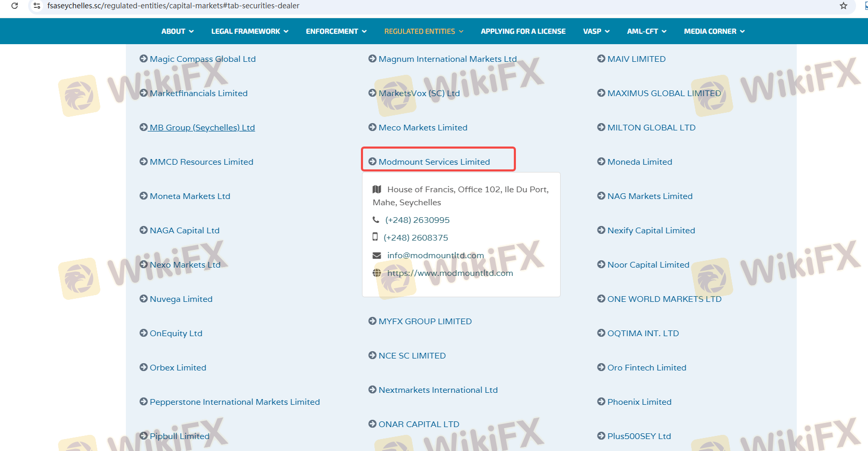Collapse the Modmount Services Limited entry

pos(434,162)
